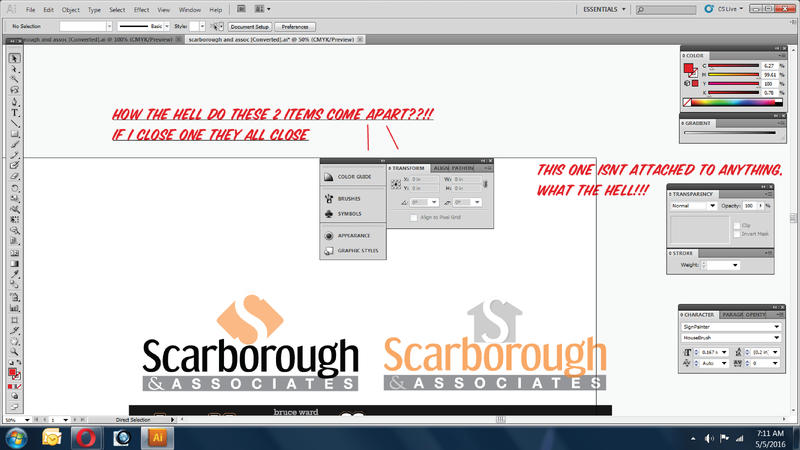Select the Rectangle tool
The height and width of the screenshot is (450, 800).
[14, 134]
